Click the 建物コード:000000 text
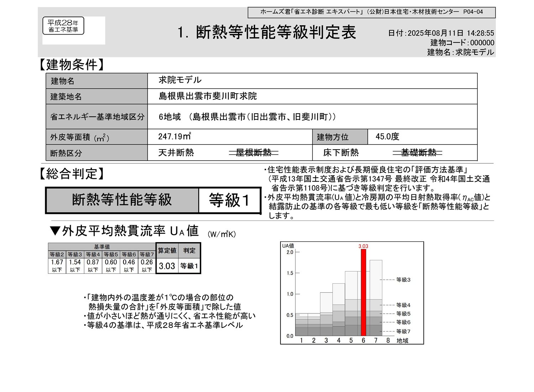This screenshot has width=534, height=392. 462,43
